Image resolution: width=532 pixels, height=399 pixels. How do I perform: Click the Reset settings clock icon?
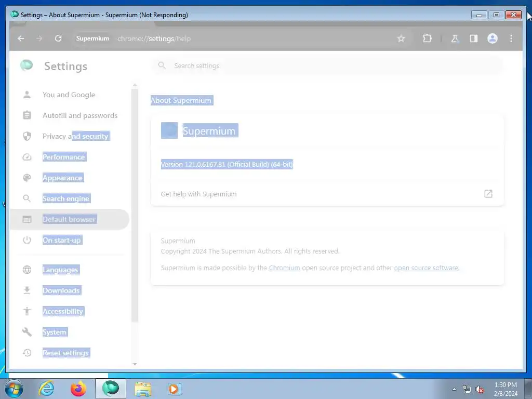[x=27, y=353]
